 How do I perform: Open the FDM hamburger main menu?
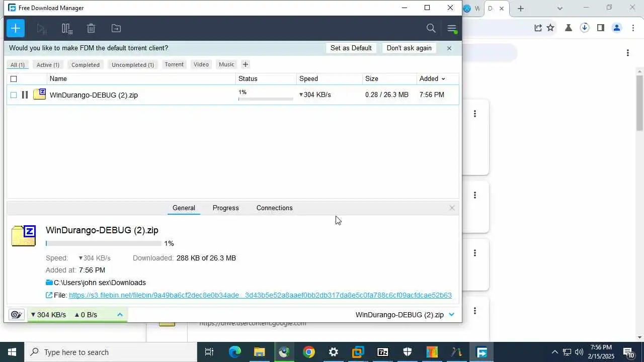(452, 29)
